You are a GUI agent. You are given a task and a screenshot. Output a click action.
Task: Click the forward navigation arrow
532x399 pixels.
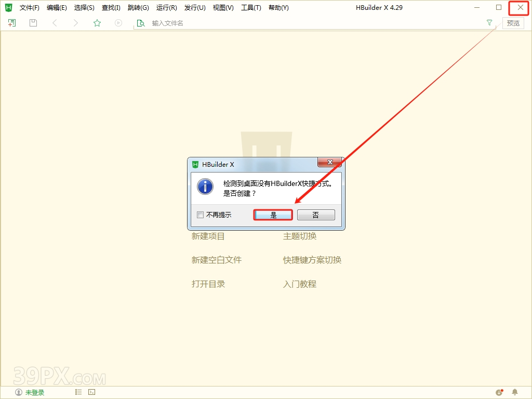76,23
